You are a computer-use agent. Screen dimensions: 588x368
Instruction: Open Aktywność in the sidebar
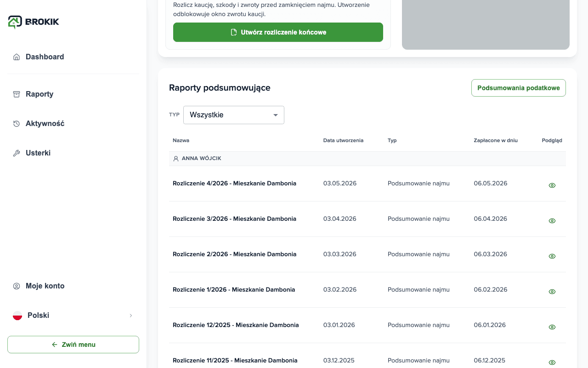pyautogui.click(x=45, y=124)
